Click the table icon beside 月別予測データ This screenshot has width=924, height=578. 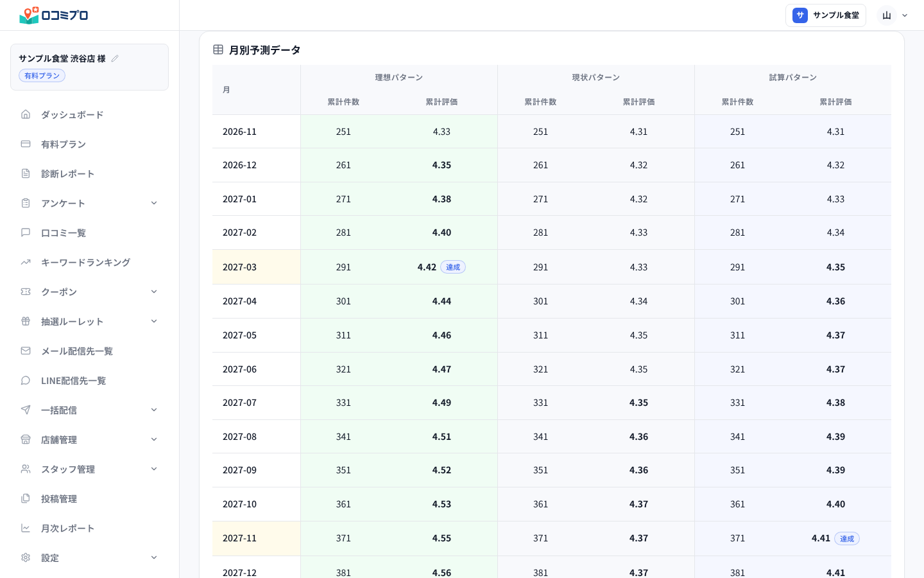point(218,49)
